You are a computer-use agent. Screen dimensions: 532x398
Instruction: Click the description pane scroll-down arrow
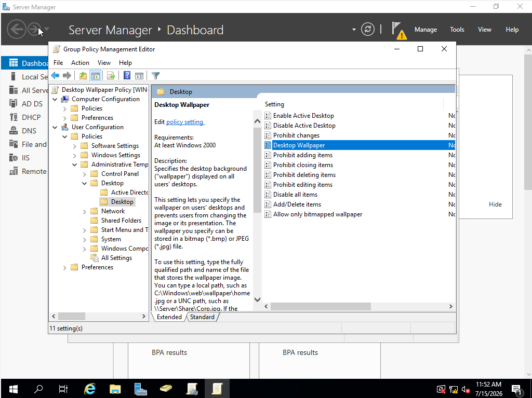coord(257,300)
